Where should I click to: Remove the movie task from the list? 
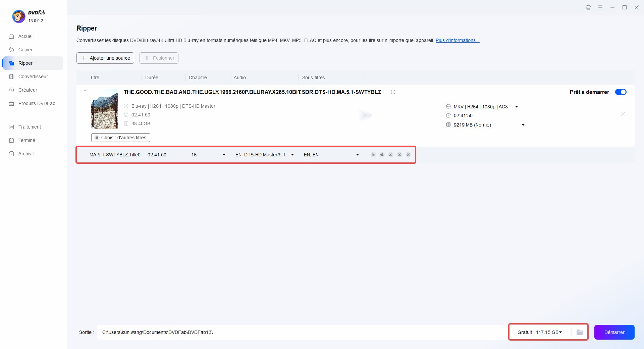tap(623, 114)
